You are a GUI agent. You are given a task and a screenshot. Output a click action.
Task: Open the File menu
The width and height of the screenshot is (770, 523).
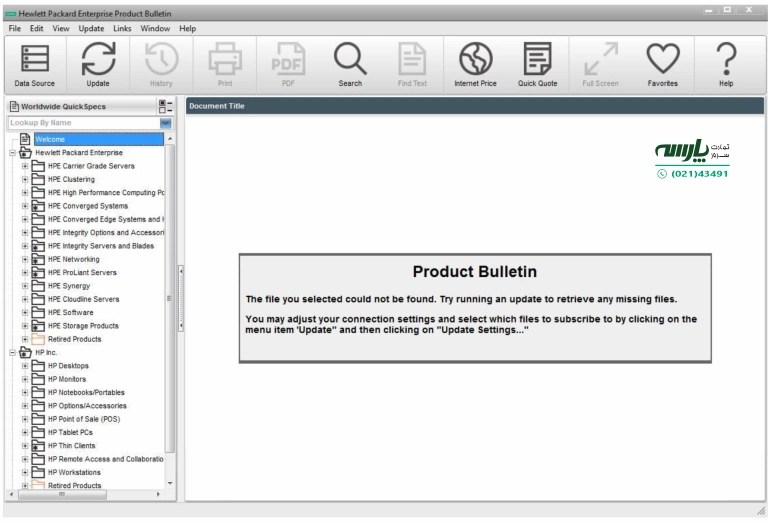[15, 28]
